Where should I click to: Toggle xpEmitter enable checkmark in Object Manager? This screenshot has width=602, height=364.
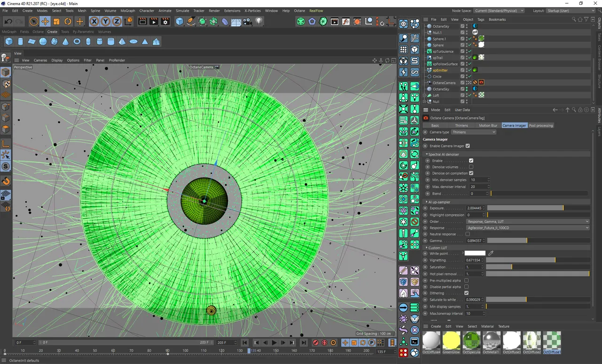pyautogui.click(x=469, y=70)
